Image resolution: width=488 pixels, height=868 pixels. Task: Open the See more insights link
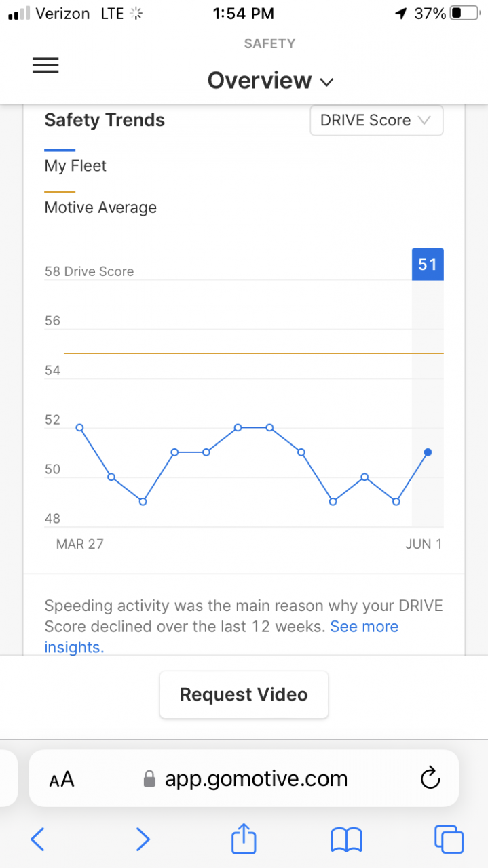tap(221, 637)
